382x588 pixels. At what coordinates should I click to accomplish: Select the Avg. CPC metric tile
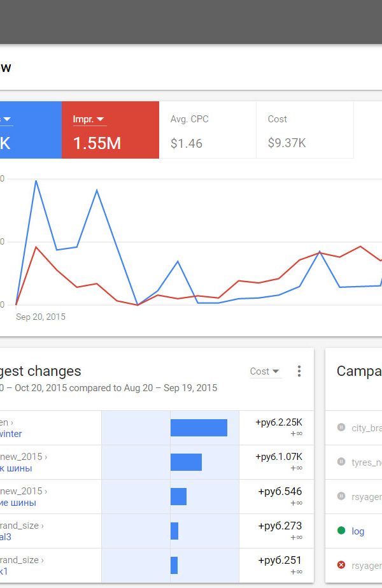208,130
